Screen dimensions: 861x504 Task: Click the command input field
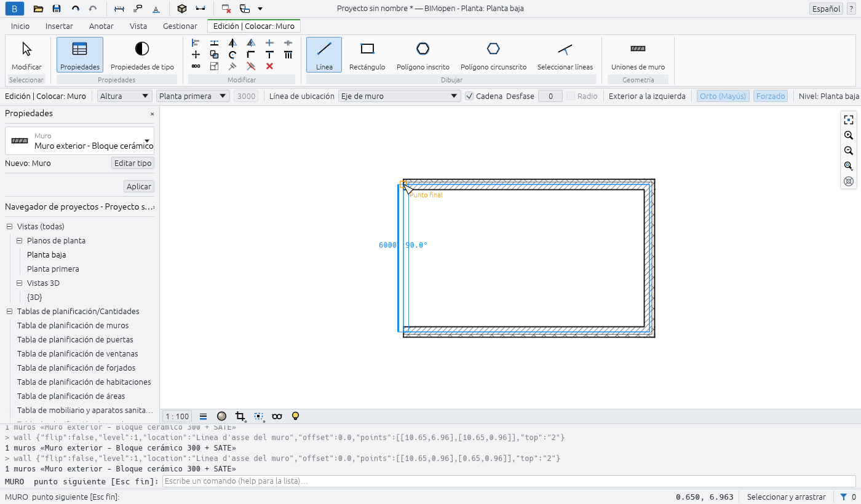pos(509,481)
